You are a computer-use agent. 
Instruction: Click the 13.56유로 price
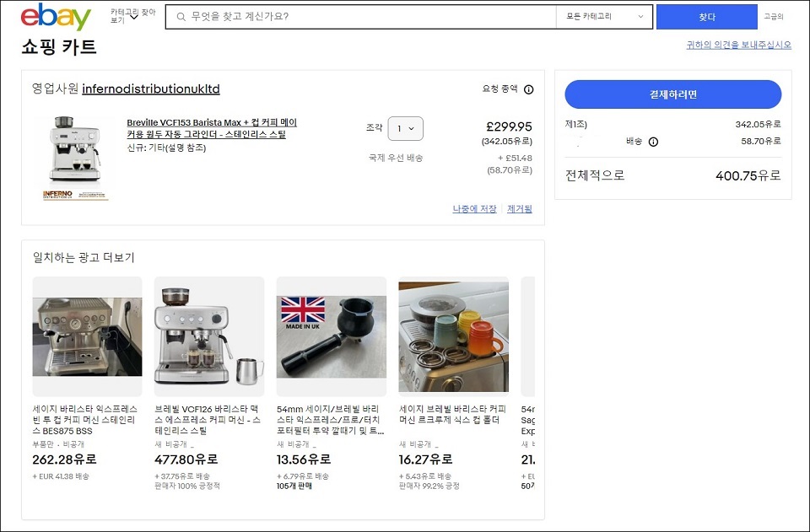[x=304, y=459]
